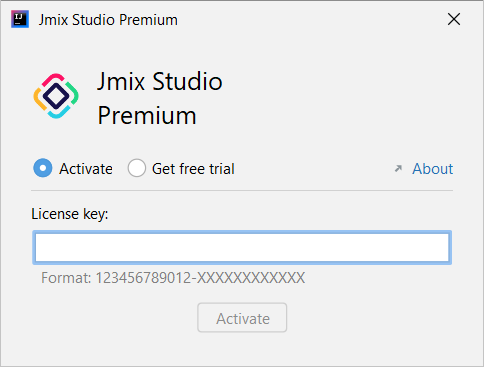Click the colorful Jmix diamond logo
The height and width of the screenshot is (367, 484).
pyautogui.click(x=56, y=96)
